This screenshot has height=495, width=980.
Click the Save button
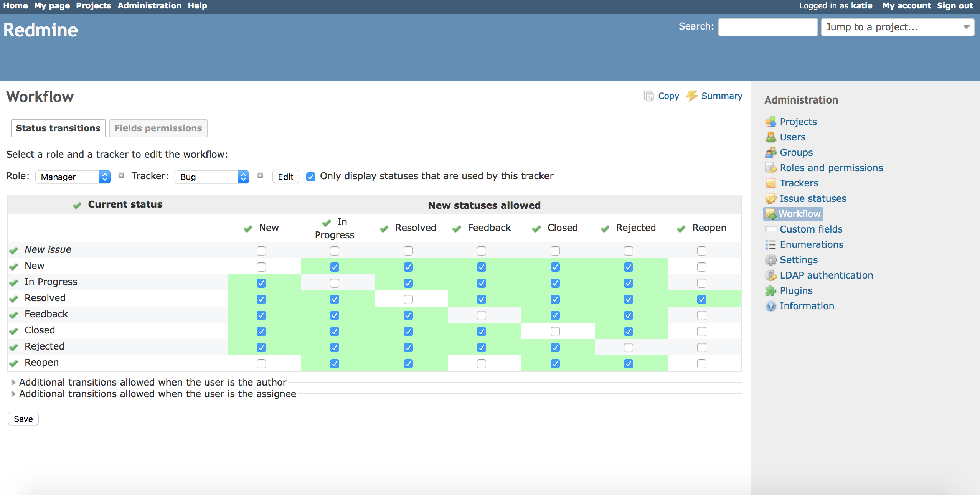tap(23, 419)
